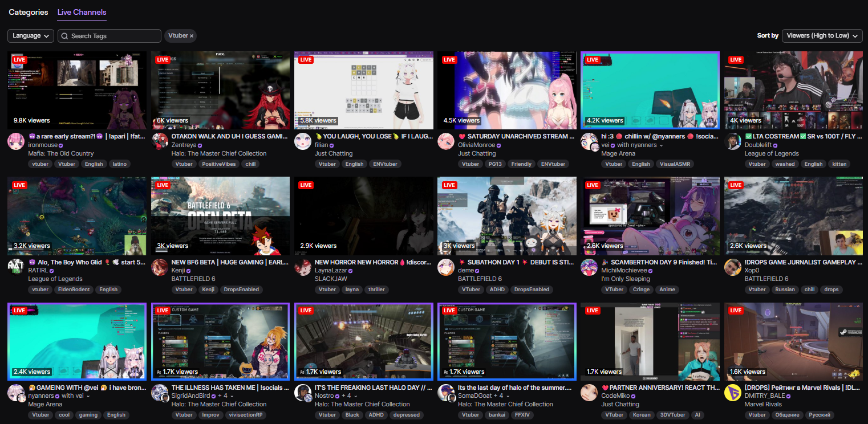Open the "YOU LAUGH, YOU LOSE" stream title

[374, 137]
